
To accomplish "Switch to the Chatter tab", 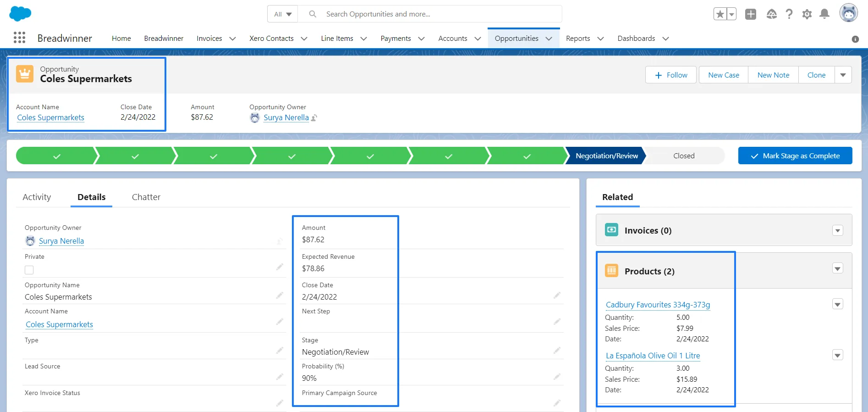I will pos(146,197).
